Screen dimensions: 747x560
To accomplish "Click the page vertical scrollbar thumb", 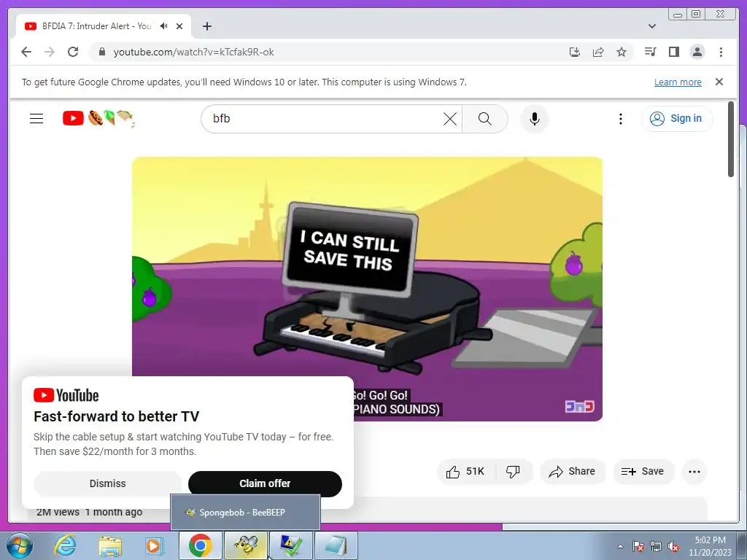I will click(731, 139).
